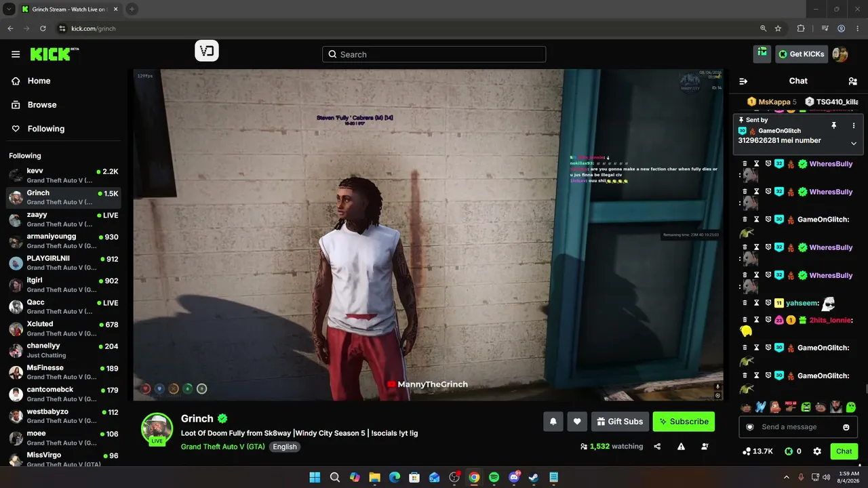Open MsFinesse channel from sidebar
Viewport: 868px width, 488px height.
64,372
